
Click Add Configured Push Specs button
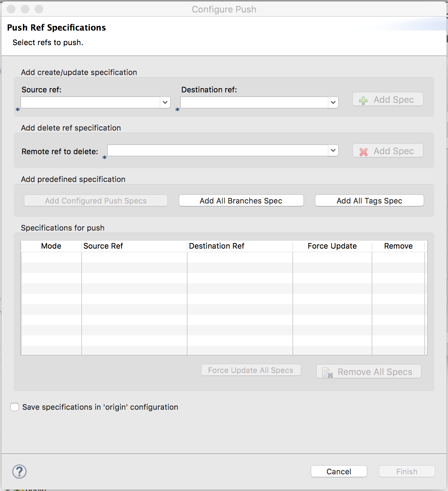(x=96, y=201)
